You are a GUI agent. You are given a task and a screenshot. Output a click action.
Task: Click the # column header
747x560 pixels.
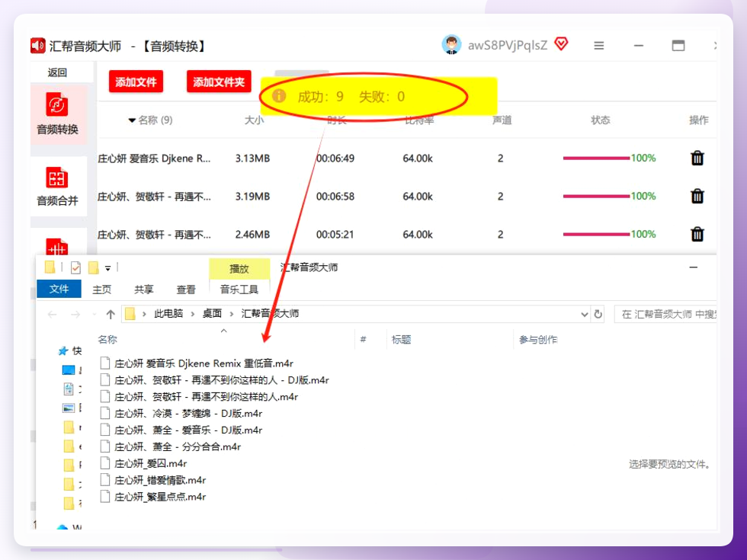(363, 339)
